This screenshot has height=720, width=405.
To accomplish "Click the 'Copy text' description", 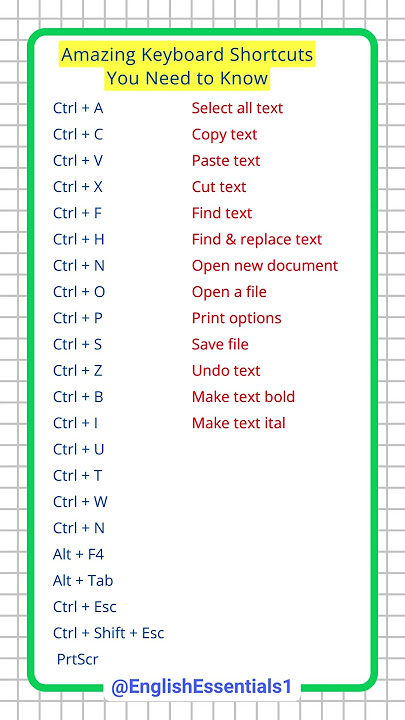I will [x=225, y=135].
